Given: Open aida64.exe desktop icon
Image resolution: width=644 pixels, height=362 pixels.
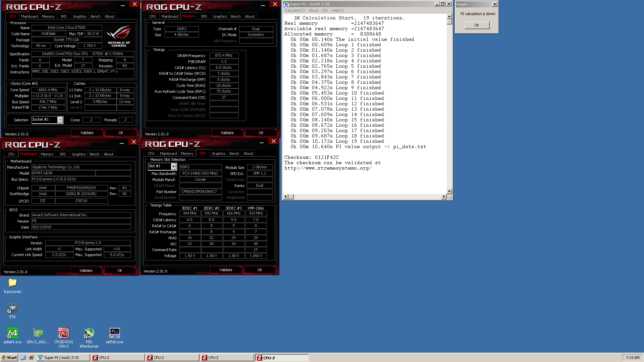Looking at the screenshot, I should pyautogui.click(x=12, y=336).
